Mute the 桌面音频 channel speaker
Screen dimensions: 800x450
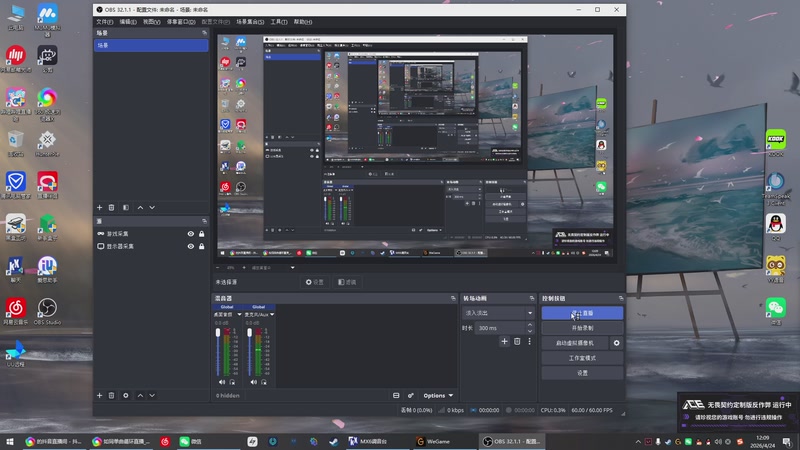pyautogui.click(x=222, y=382)
